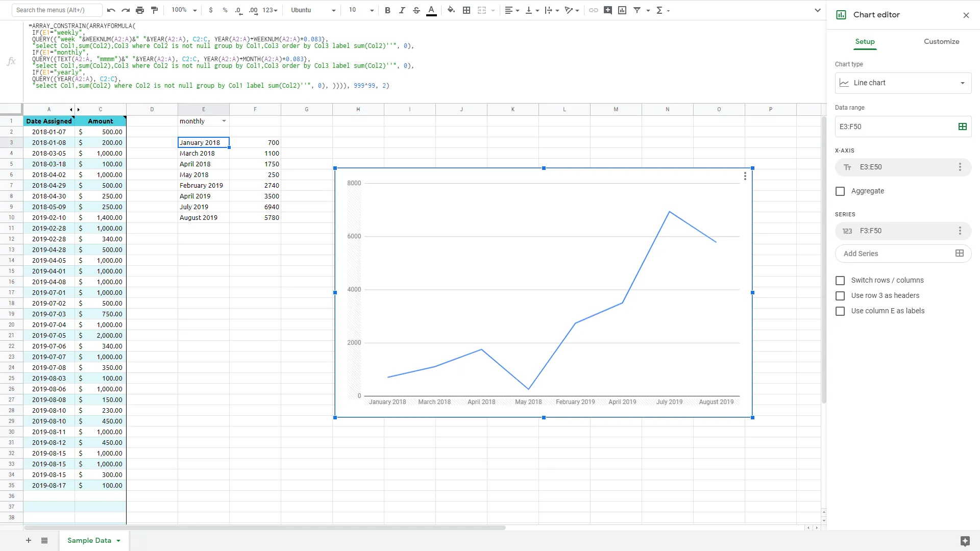Toggle bold formatting
The height and width of the screenshot is (551, 980).
coord(387,10)
